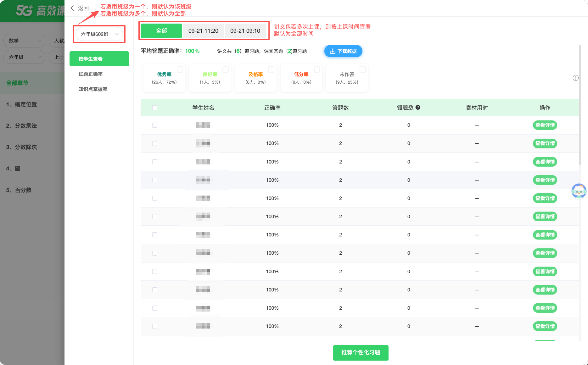Click the 学生姓名 column header
Screen dimensions: 588x365
click(x=203, y=108)
